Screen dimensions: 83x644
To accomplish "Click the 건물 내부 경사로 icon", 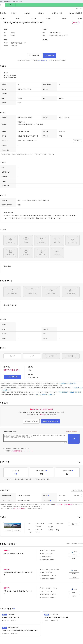I will point(70,292).
